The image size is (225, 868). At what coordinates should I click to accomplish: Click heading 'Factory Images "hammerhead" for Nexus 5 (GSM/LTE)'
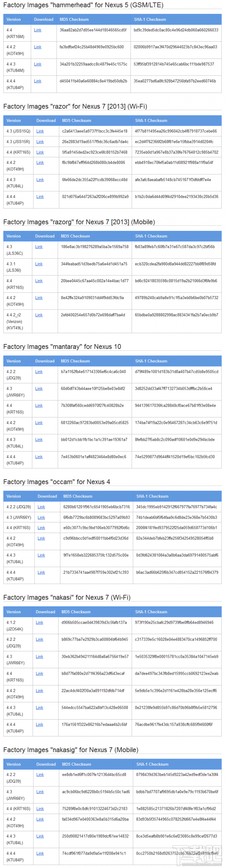pyautogui.click(x=83, y=5)
